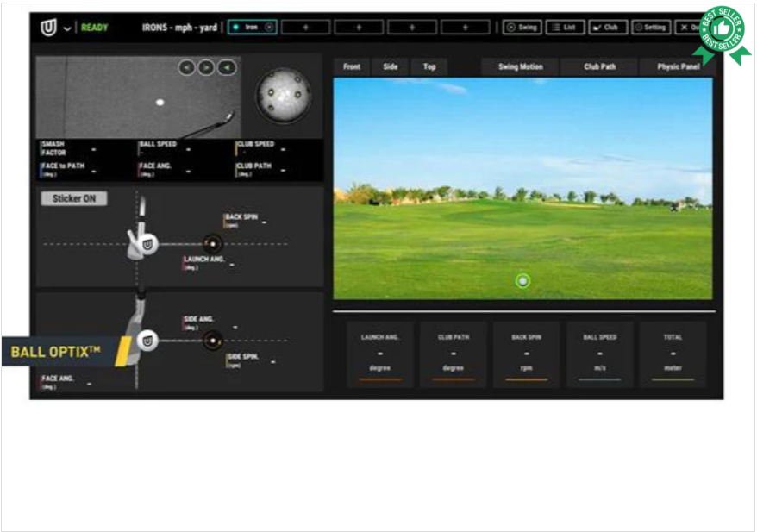Click the SMASH FACTOR readout label
Screen dimensions: 757x532
coord(53,148)
